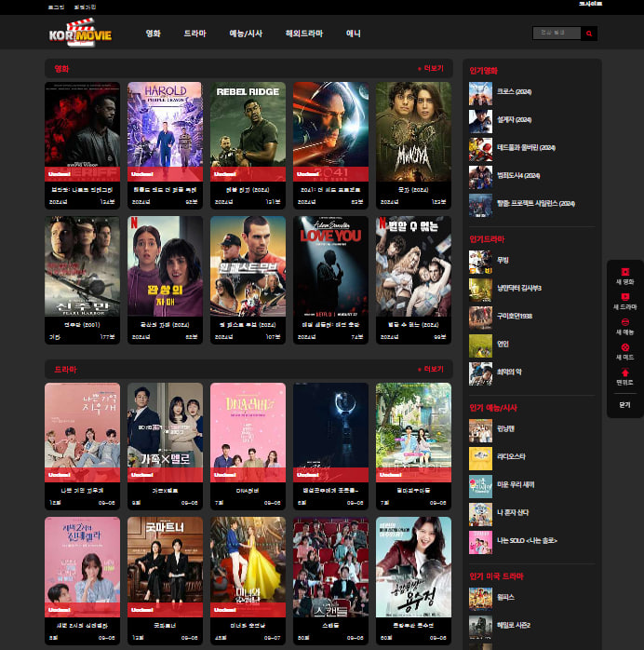
Task: Open the 2041 astronaut movie poster
Action: coord(330,131)
